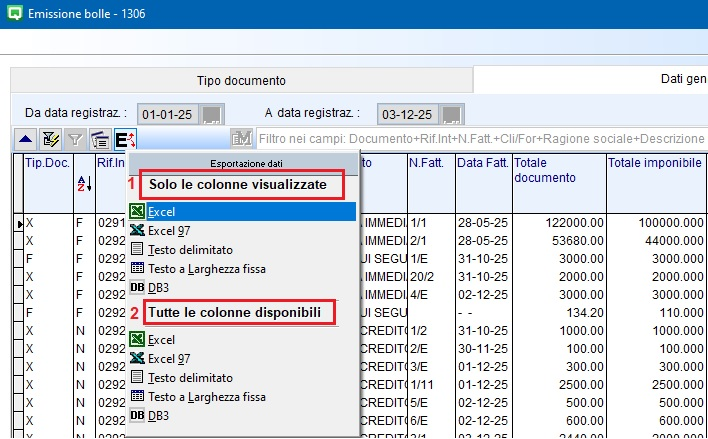Click the grayed M icon beside filter field
Screen dimensions: 708x439
click(x=241, y=139)
